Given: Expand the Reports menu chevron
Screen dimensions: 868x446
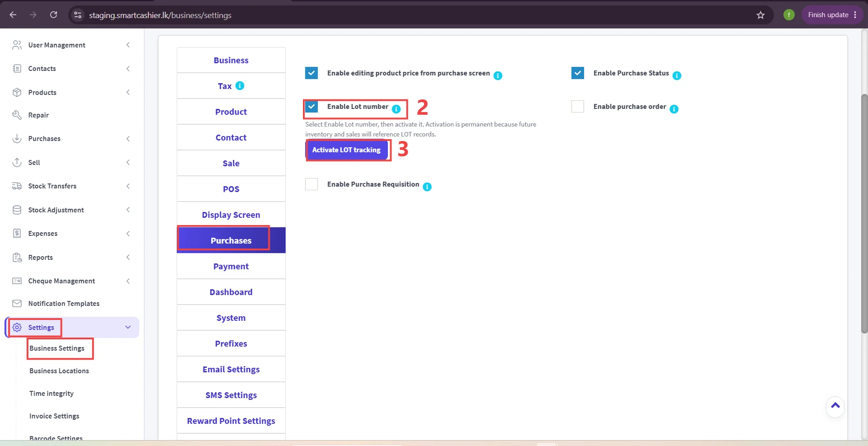Looking at the screenshot, I should click(128, 257).
